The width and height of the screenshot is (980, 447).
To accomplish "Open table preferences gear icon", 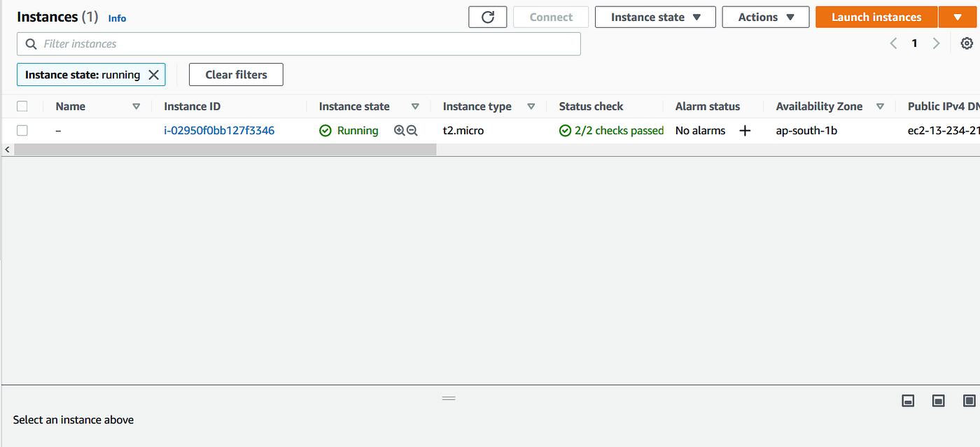I will coord(967,43).
